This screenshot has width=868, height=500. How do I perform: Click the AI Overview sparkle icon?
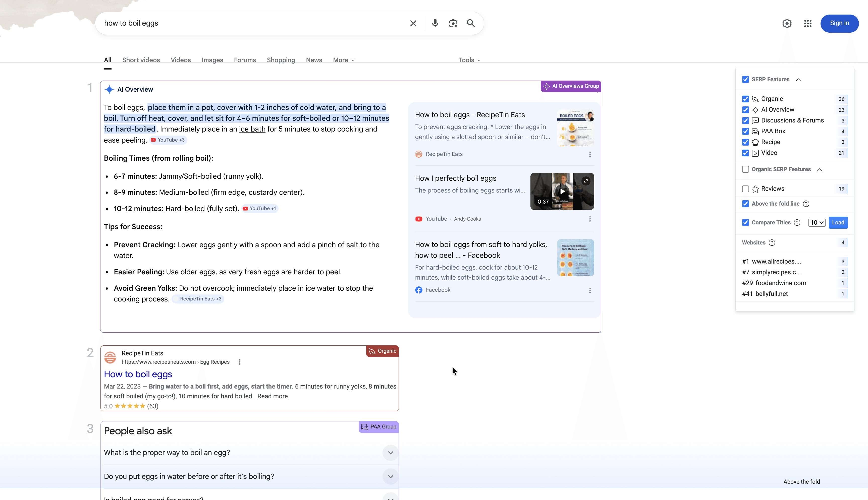[109, 89]
